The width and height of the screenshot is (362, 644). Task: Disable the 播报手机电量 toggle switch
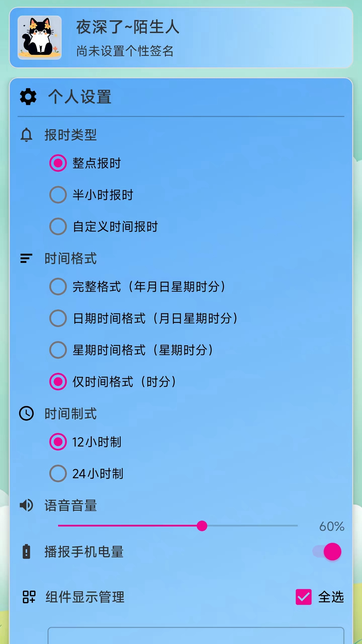coord(327,552)
